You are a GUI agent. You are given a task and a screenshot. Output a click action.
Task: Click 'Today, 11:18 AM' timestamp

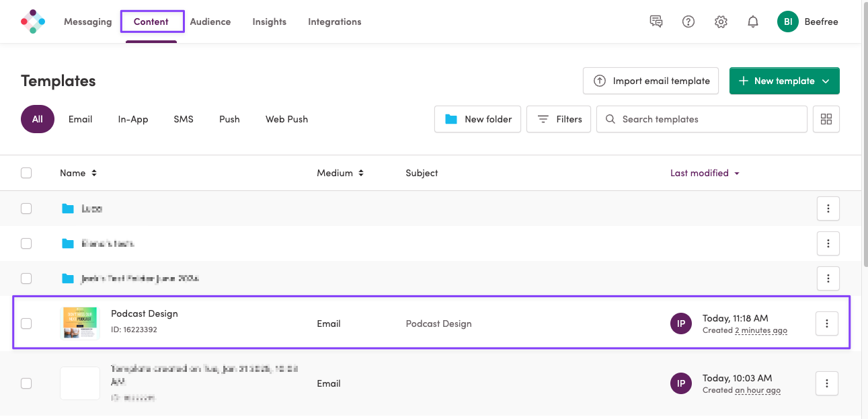coord(736,318)
